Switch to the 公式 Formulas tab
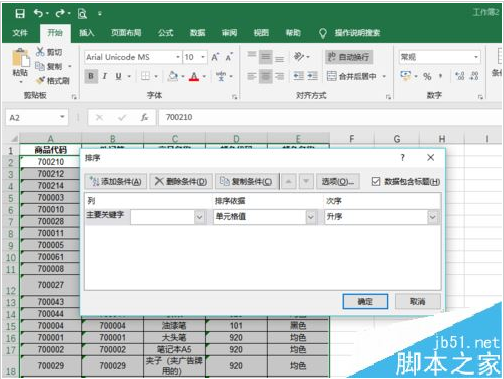504x379 pixels. 166,33
